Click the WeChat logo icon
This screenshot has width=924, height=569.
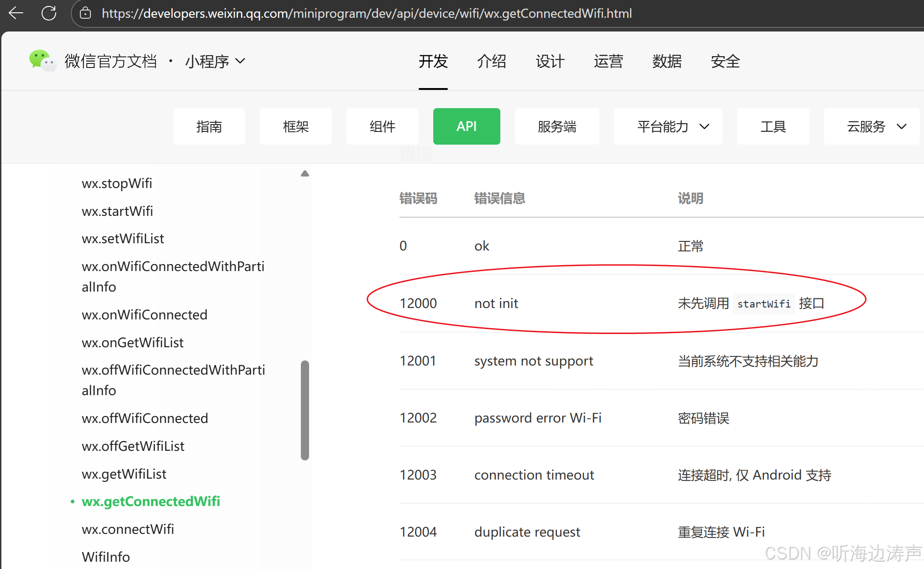pos(42,61)
